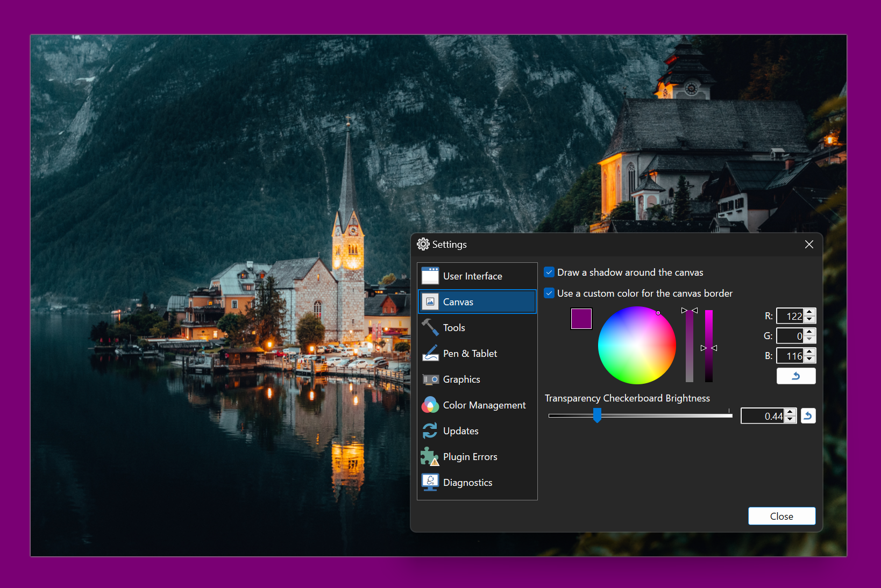Click the Color Management droplets icon
The width and height of the screenshot is (881, 588).
(430, 405)
